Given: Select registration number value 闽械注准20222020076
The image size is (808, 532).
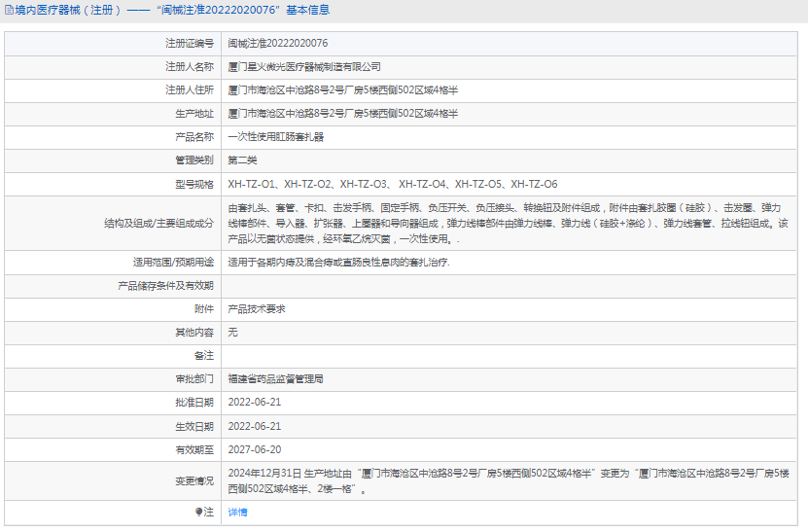Looking at the screenshot, I should pos(278,44).
